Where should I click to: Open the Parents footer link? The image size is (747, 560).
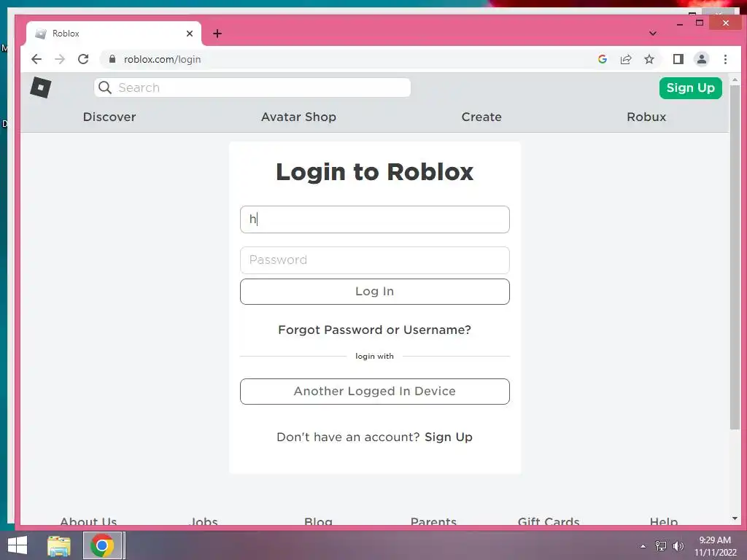click(433, 521)
